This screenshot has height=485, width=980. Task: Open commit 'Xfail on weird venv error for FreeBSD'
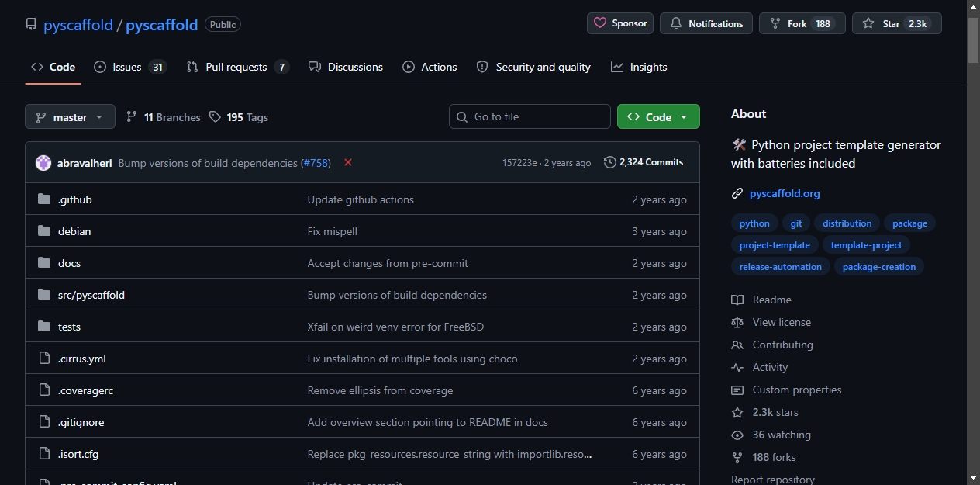point(395,327)
